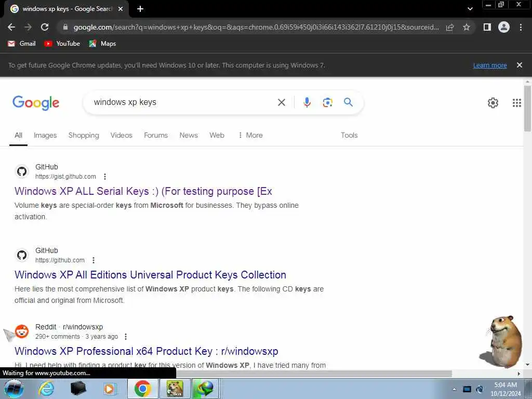Open the media player taskbar icon

(x=109, y=389)
